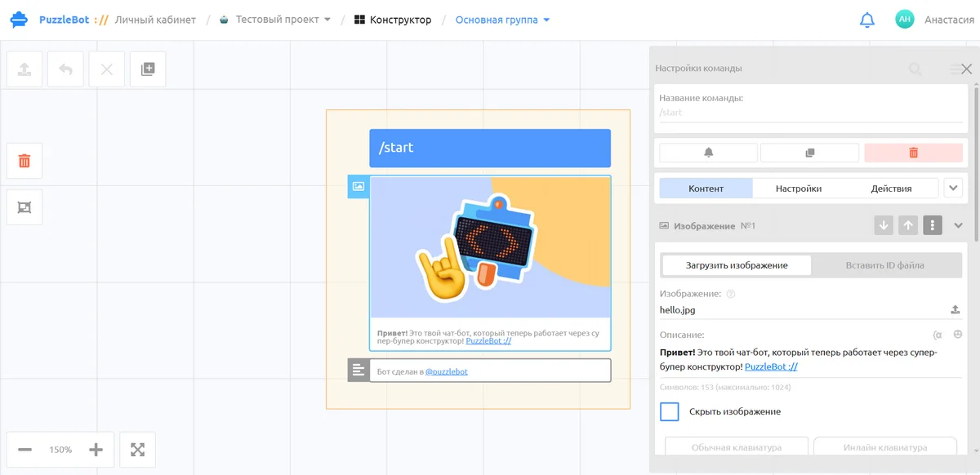Switch to the Действия tab
The height and width of the screenshot is (475, 980).
point(891,189)
